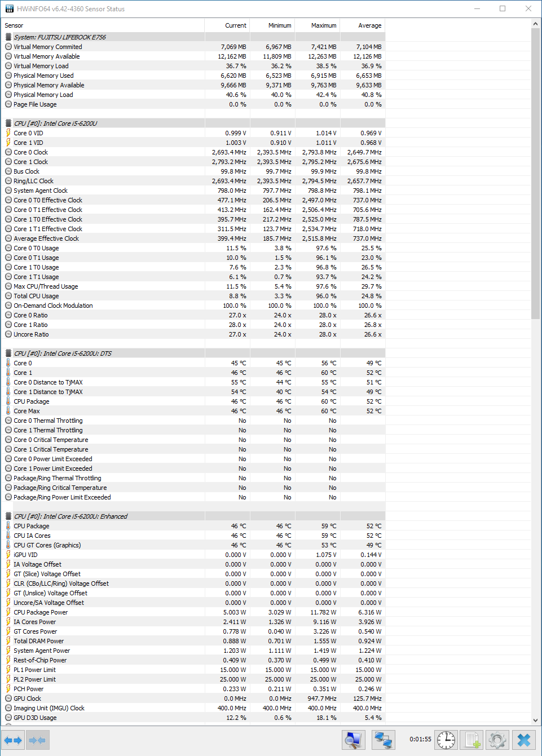Click the lightning icon beside CPU Package Power
Viewport: 542px width, 756px height.
[x=8, y=612]
